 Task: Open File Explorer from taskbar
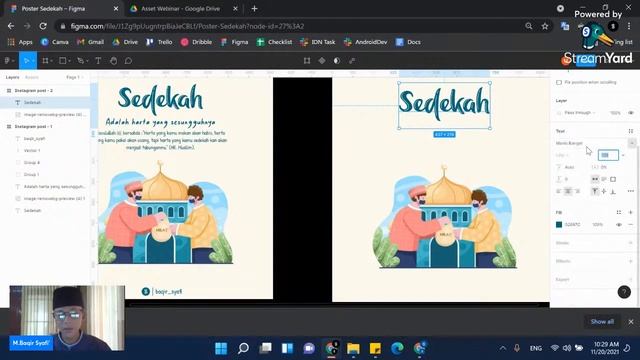[353, 348]
